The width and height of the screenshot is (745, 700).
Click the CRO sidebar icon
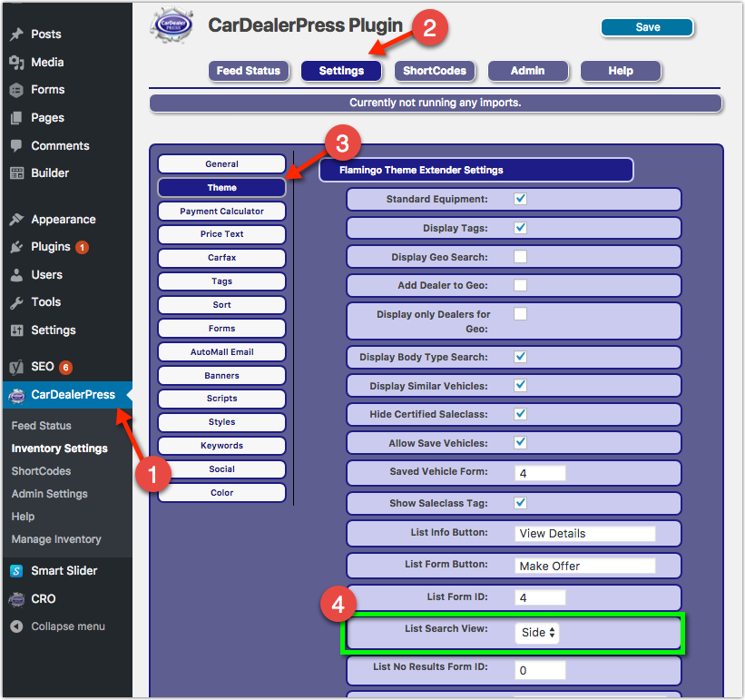(x=16, y=599)
